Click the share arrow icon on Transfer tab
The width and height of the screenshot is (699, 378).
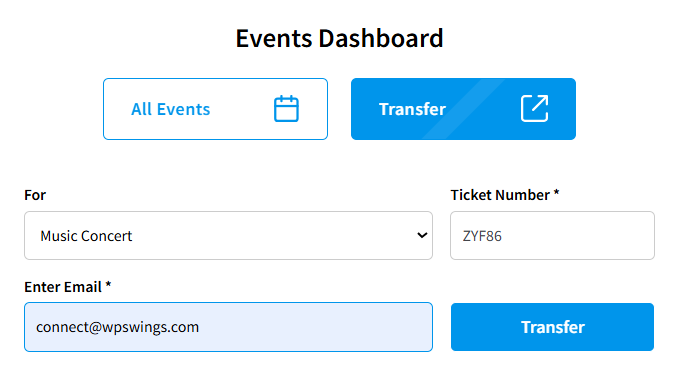535,108
